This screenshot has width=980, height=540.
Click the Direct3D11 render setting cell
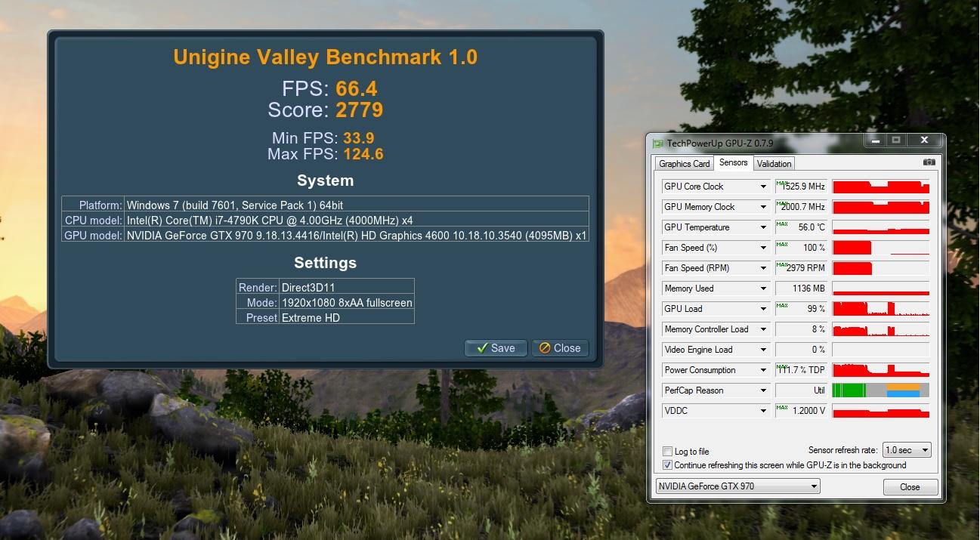point(347,287)
